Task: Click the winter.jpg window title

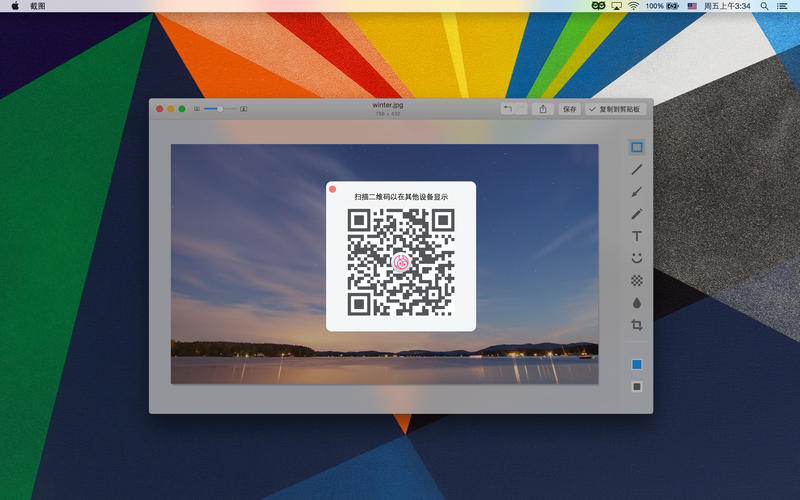Action: click(x=388, y=105)
